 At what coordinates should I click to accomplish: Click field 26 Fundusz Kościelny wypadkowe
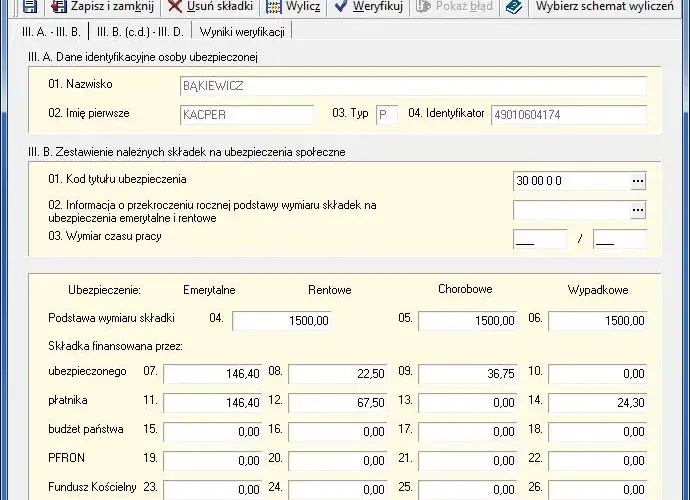tap(598, 490)
